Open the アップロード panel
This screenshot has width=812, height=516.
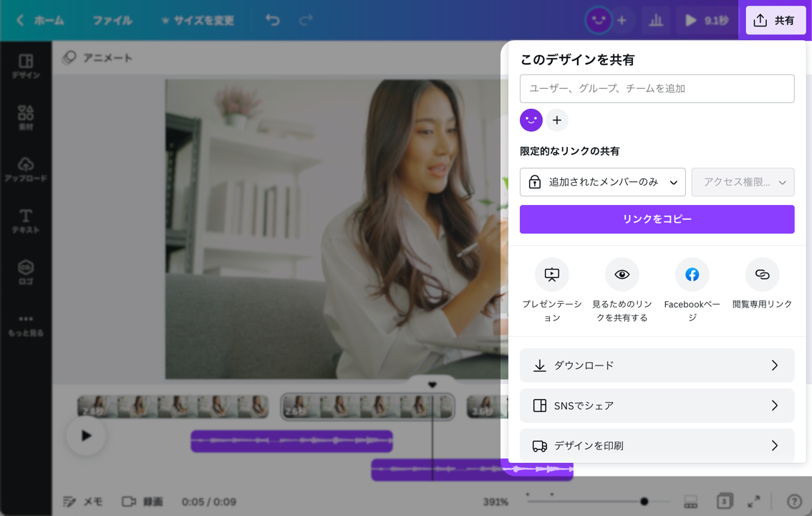(x=26, y=169)
